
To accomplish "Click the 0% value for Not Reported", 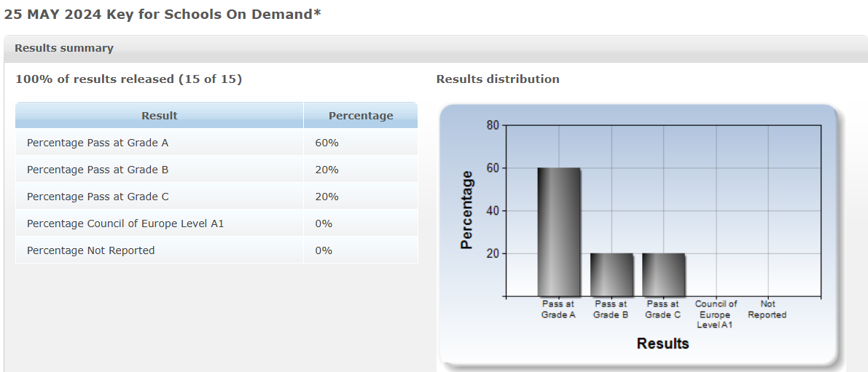I will (324, 251).
